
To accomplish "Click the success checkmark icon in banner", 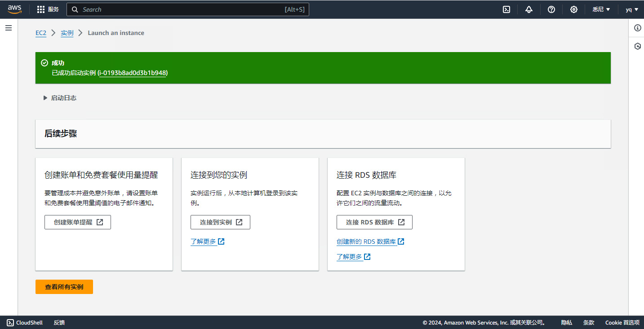I will pos(44,63).
